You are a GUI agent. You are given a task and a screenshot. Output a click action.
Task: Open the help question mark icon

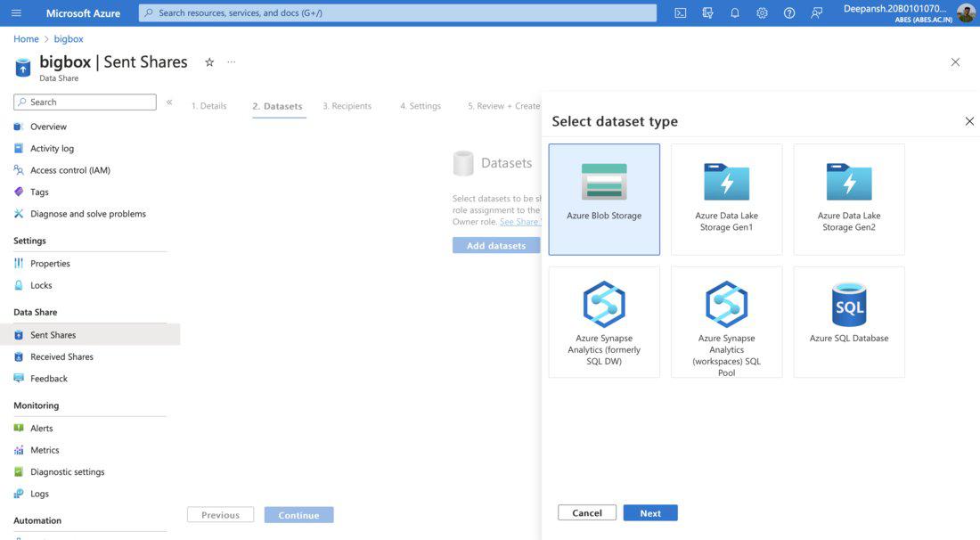[x=789, y=12]
